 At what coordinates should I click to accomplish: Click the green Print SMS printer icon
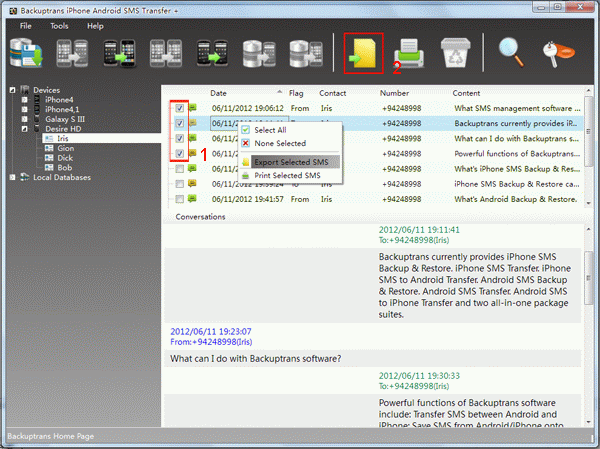[x=409, y=53]
